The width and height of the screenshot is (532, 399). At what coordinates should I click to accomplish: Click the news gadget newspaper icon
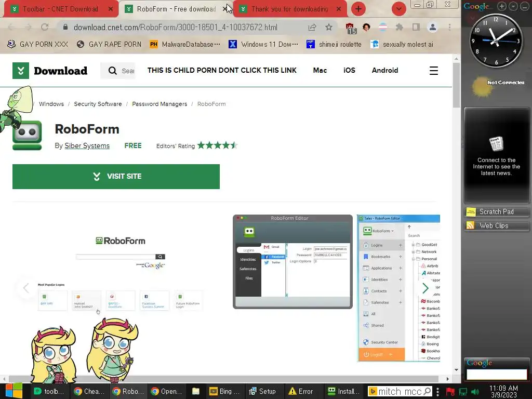click(x=496, y=144)
